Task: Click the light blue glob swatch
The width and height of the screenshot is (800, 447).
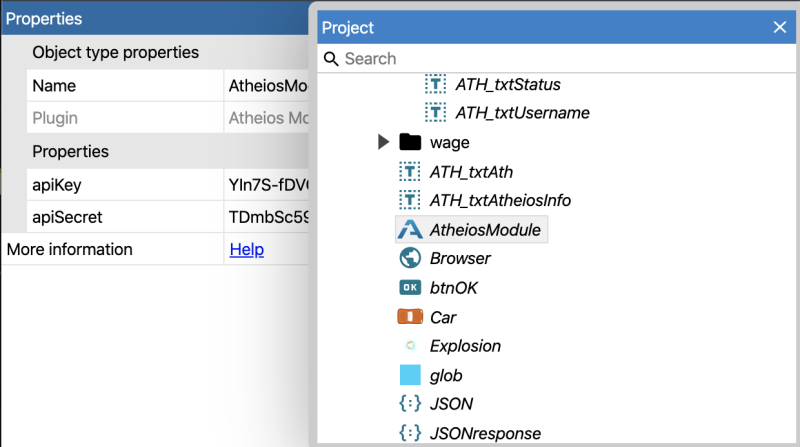Action: click(410, 375)
